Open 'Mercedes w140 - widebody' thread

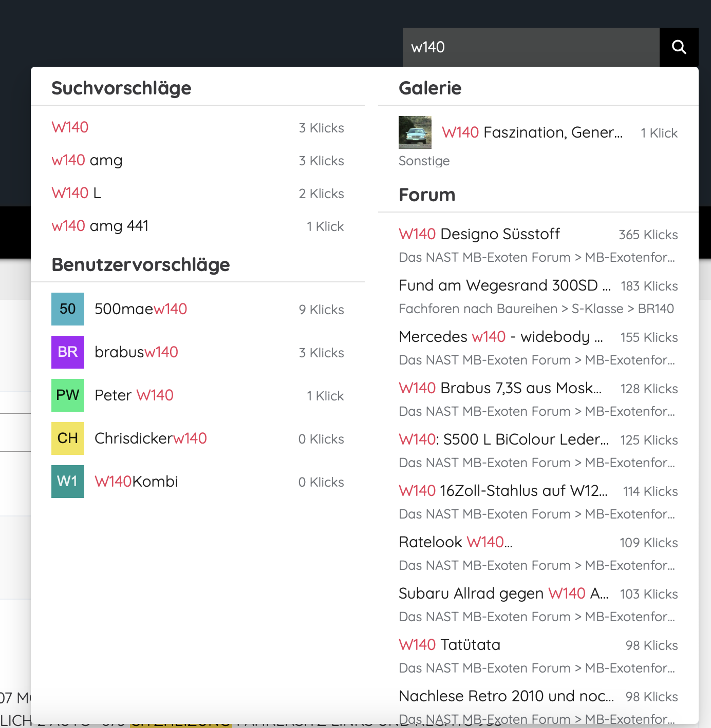tap(500, 337)
